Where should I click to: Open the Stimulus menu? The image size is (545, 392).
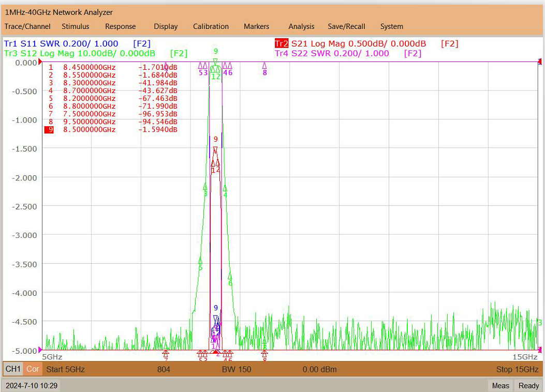76,26
